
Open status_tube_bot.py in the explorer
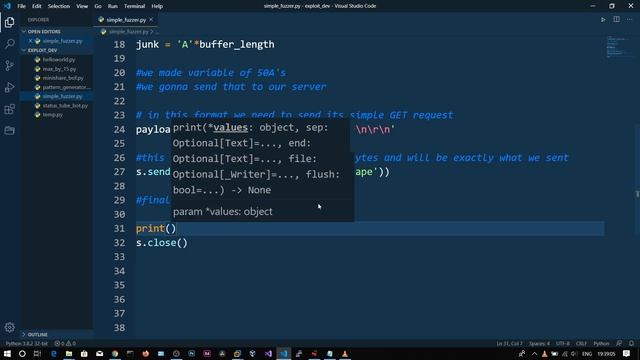click(x=65, y=106)
